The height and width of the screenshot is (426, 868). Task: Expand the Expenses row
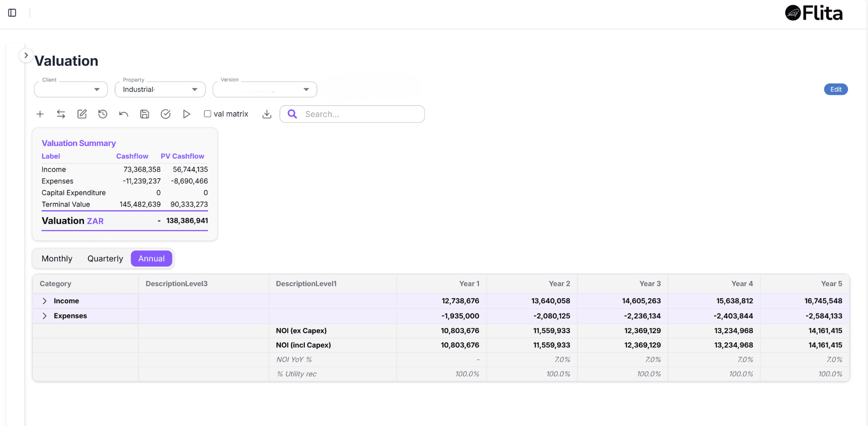click(45, 316)
